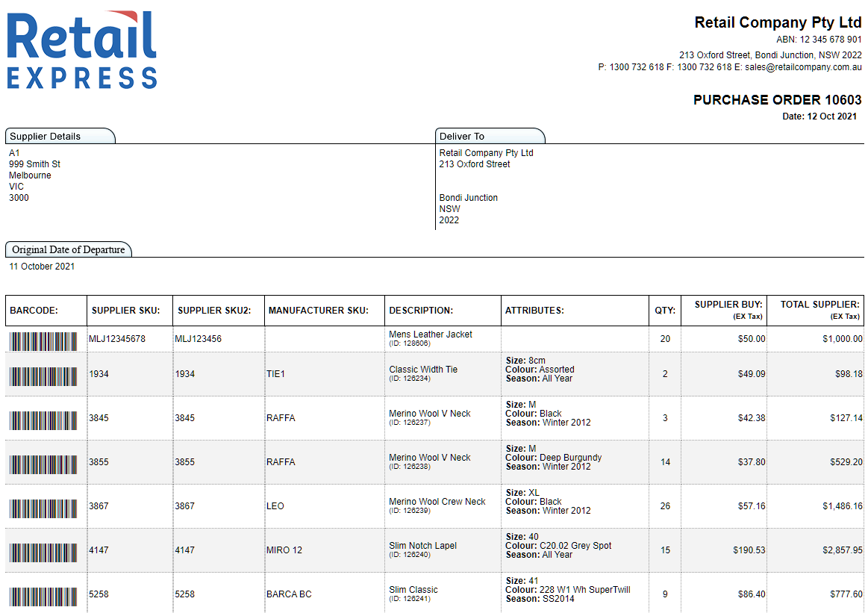The height and width of the screenshot is (613, 868).
Task: Click the Mens Leather Jacket description
Action: click(x=431, y=334)
